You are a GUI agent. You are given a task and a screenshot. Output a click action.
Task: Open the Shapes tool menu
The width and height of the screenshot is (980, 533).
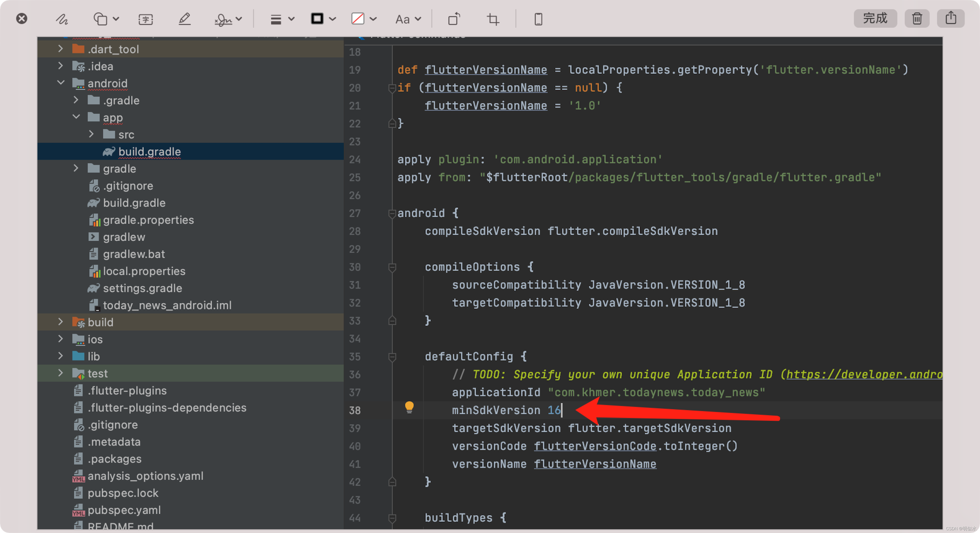pos(106,19)
